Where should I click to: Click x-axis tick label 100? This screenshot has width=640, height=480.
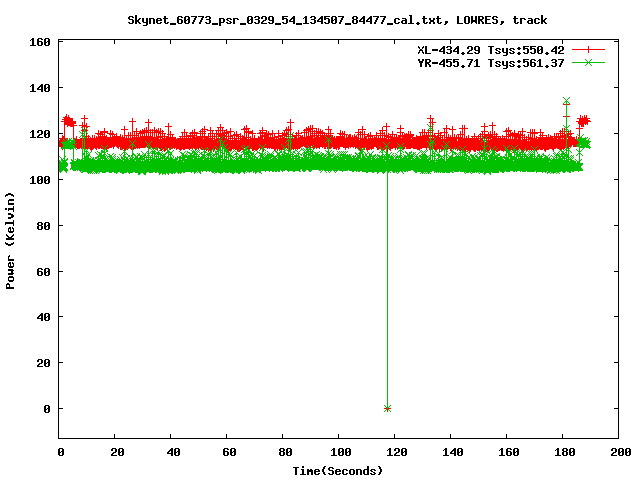click(x=340, y=452)
